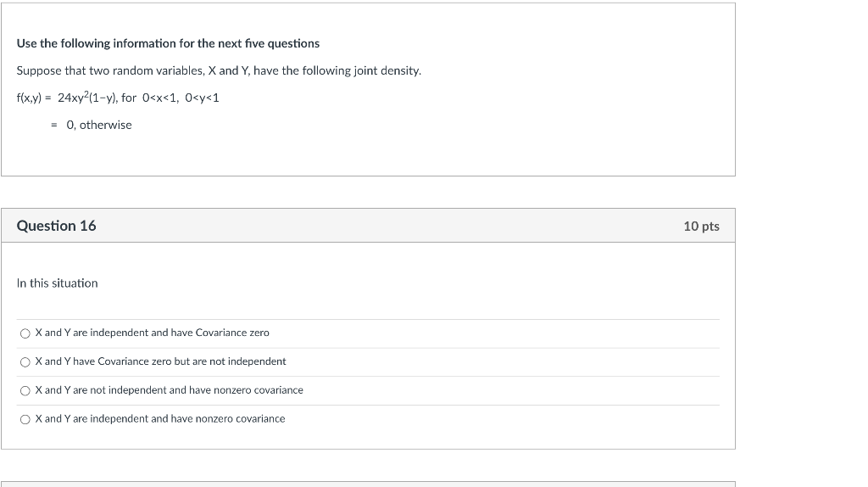The height and width of the screenshot is (487, 868).
Task: Click the 'Suppose that two random variables' sentence
Action: tap(219, 70)
